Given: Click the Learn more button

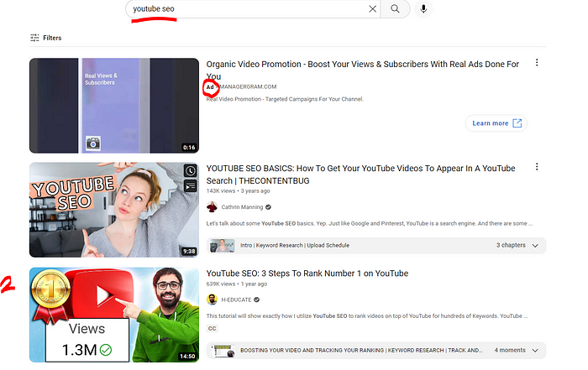Looking at the screenshot, I should tap(496, 123).
